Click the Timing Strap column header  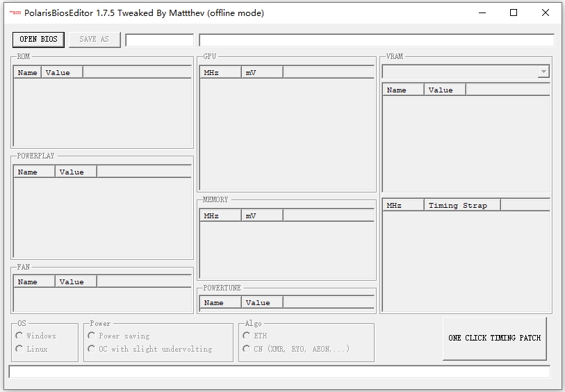click(462, 205)
